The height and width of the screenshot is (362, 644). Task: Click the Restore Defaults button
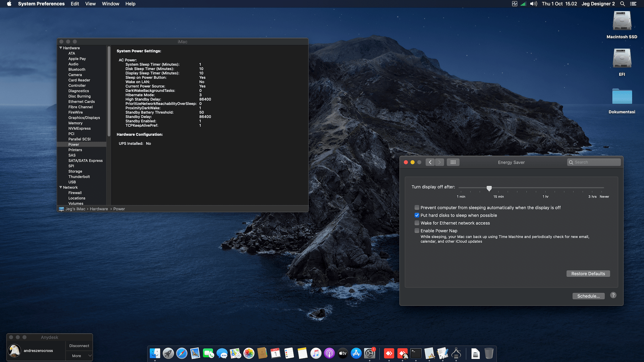(588, 274)
